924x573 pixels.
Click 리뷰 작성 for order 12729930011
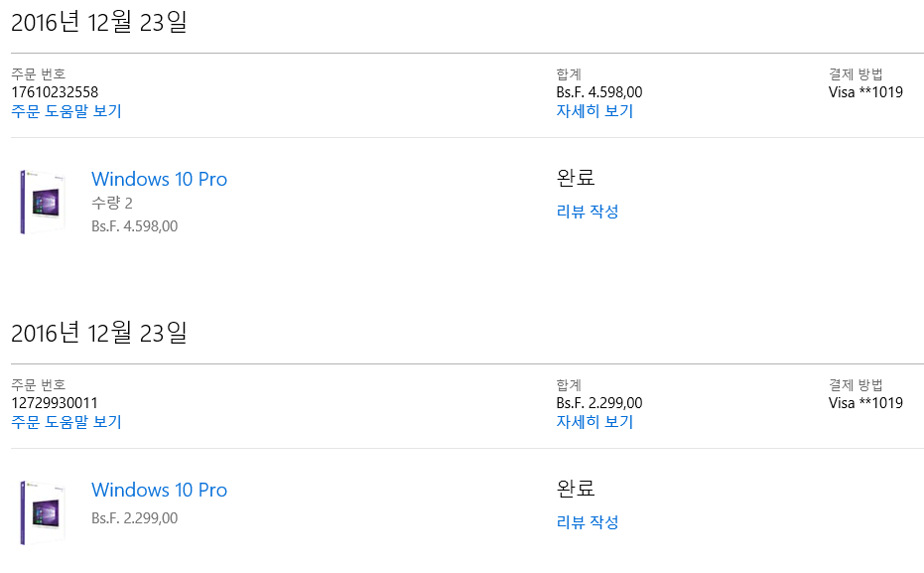pos(588,522)
